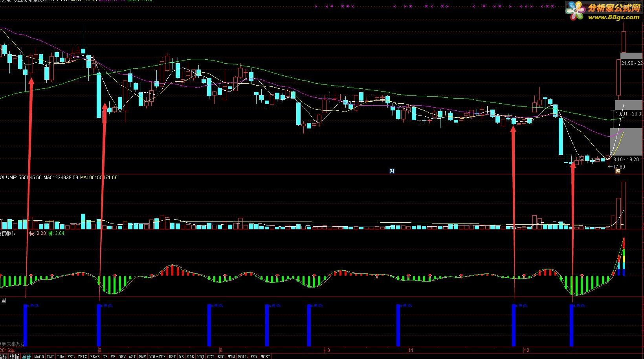This screenshot has width=644, height=359.
Task: Switch to the MTM indicator
Action: (231, 357)
